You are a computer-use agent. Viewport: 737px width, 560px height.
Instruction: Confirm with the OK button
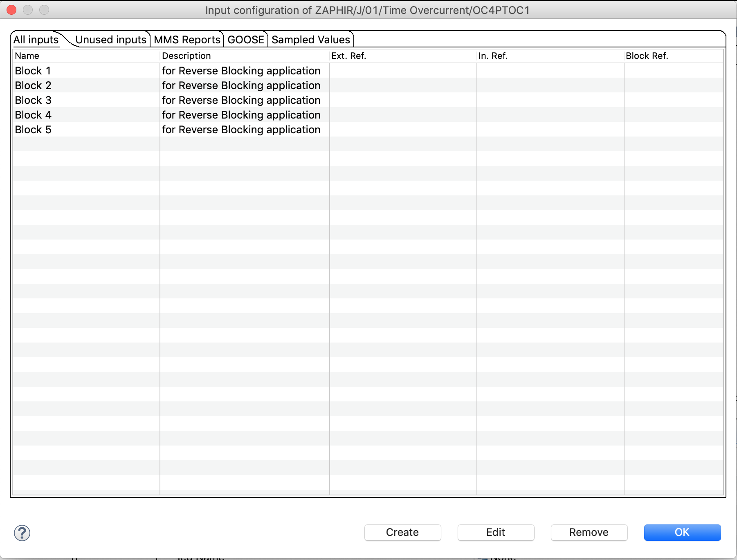pyautogui.click(x=682, y=532)
